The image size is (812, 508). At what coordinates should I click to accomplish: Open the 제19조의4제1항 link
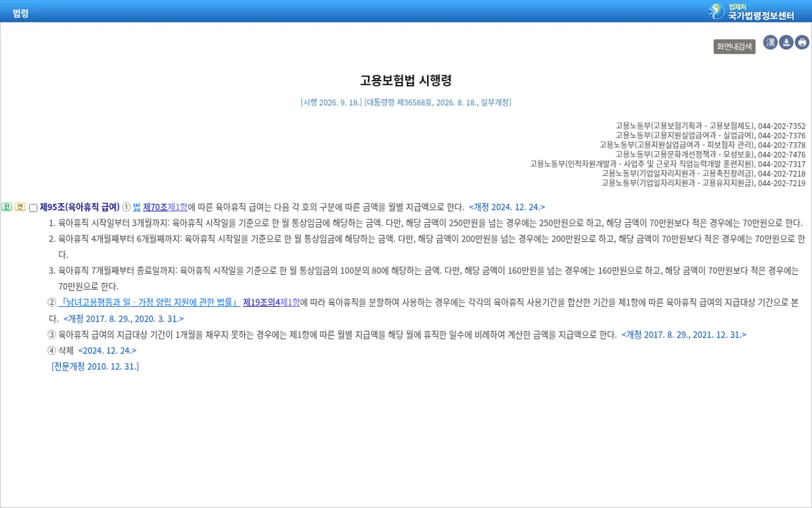click(x=271, y=302)
